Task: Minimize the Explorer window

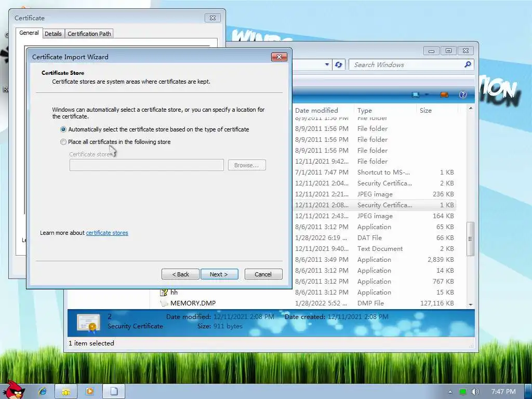Action: 431,51
